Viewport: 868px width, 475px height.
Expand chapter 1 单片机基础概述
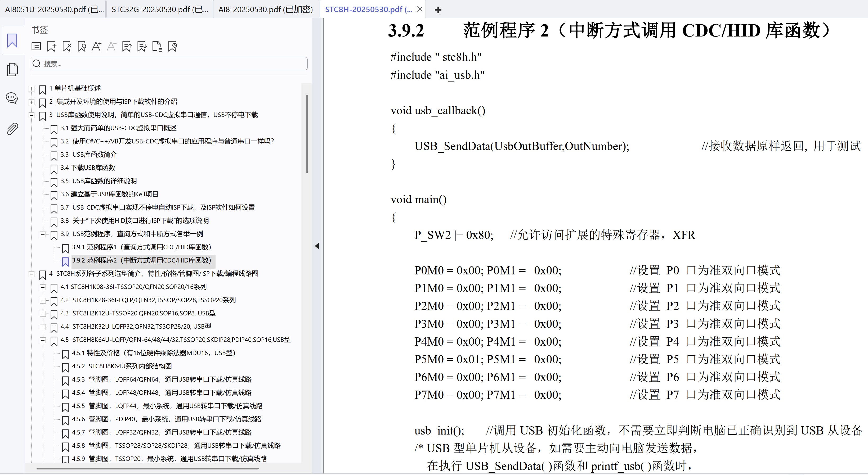[31, 89]
